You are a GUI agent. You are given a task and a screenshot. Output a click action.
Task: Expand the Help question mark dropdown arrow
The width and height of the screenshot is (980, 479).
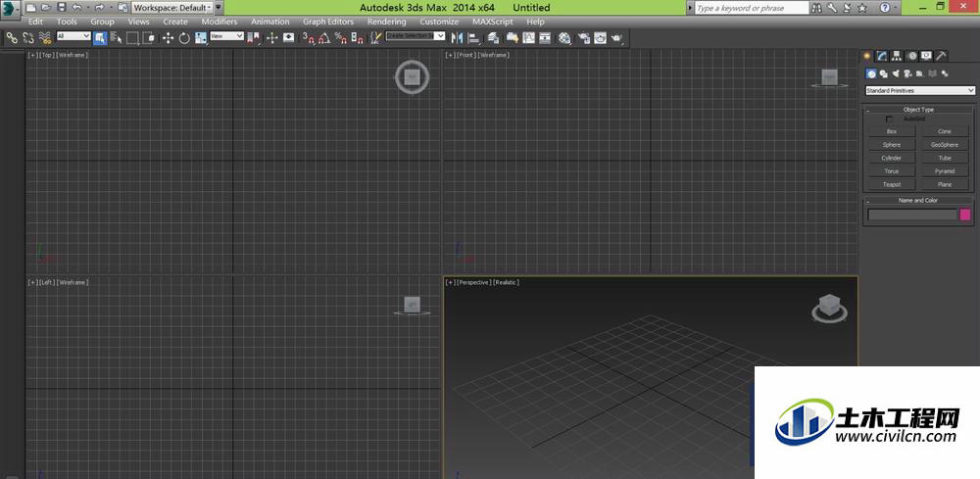896,8
